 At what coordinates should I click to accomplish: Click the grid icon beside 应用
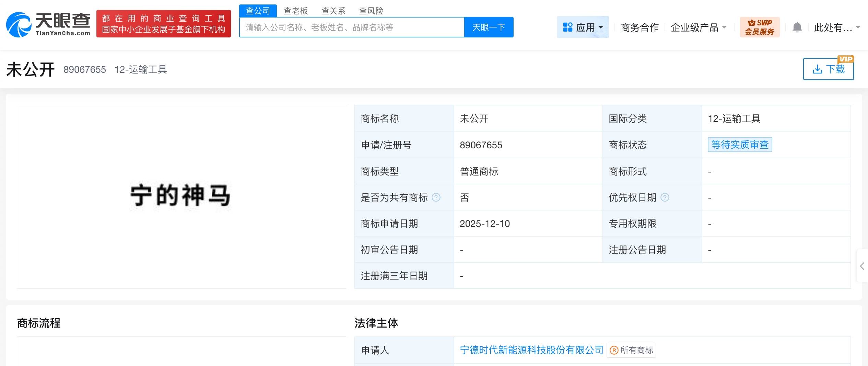pyautogui.click(x=567, y=27)
